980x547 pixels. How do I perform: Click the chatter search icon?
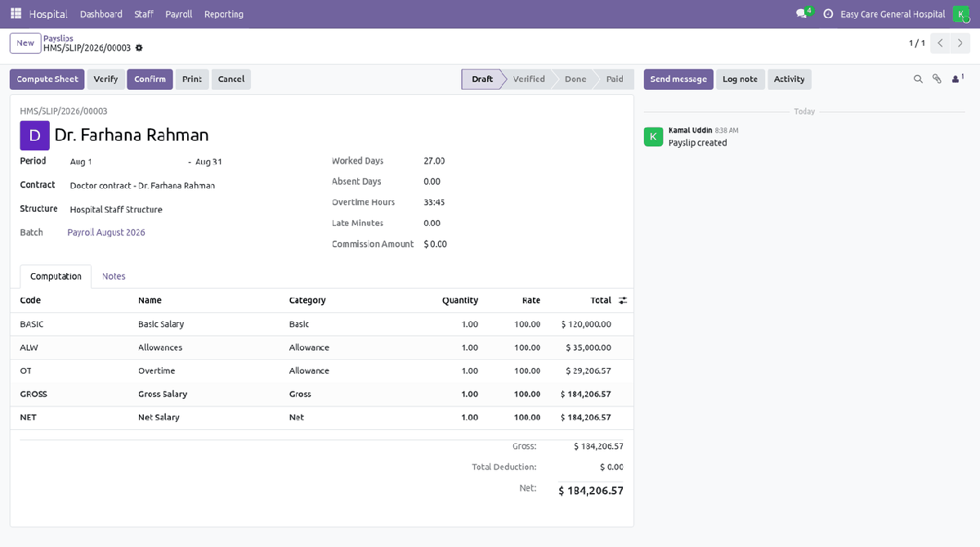[918, 79]
